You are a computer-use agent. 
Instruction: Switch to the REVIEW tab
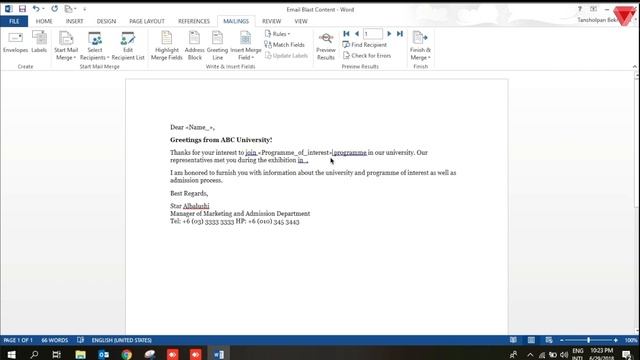pos(271,21)
